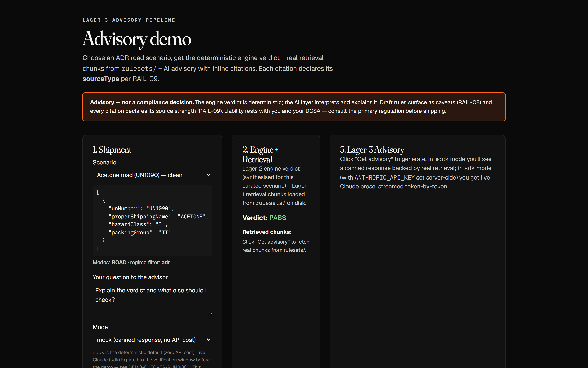The height and width of the screenshot is (368, 588).
Task: Click the green "PASS" verdict value
Action: pos(277,218)
